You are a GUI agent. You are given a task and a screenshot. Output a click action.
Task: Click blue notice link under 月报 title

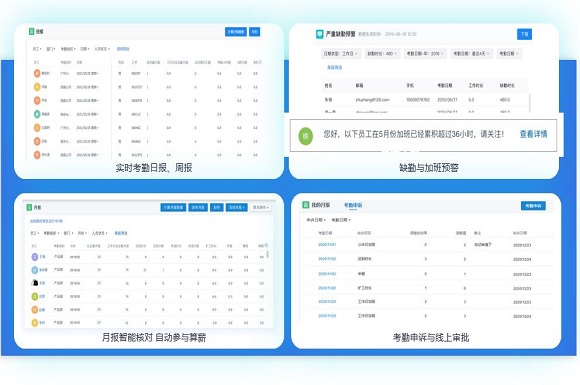[x=46, y=221]
